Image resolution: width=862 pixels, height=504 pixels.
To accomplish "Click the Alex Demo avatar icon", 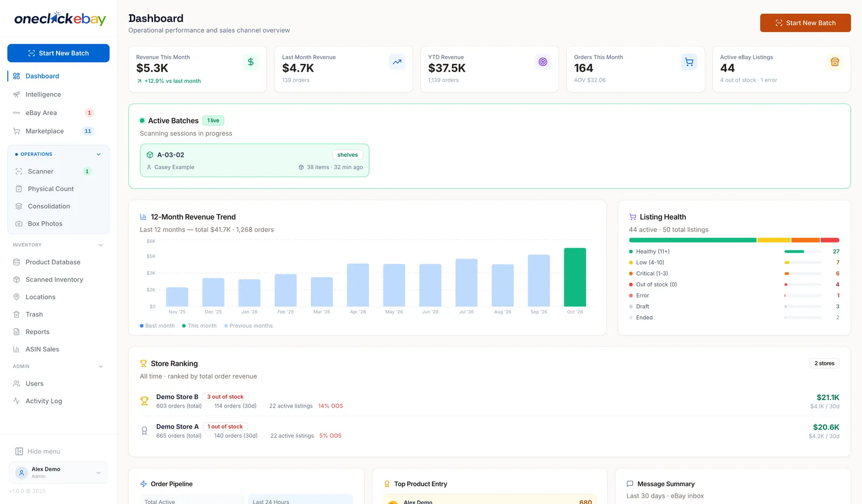I will coord(22,473).
